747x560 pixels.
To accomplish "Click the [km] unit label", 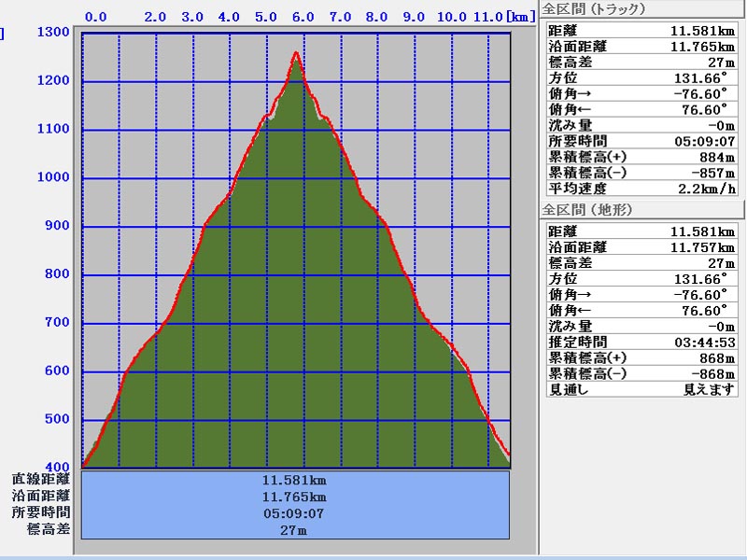I will pos(521,17).
